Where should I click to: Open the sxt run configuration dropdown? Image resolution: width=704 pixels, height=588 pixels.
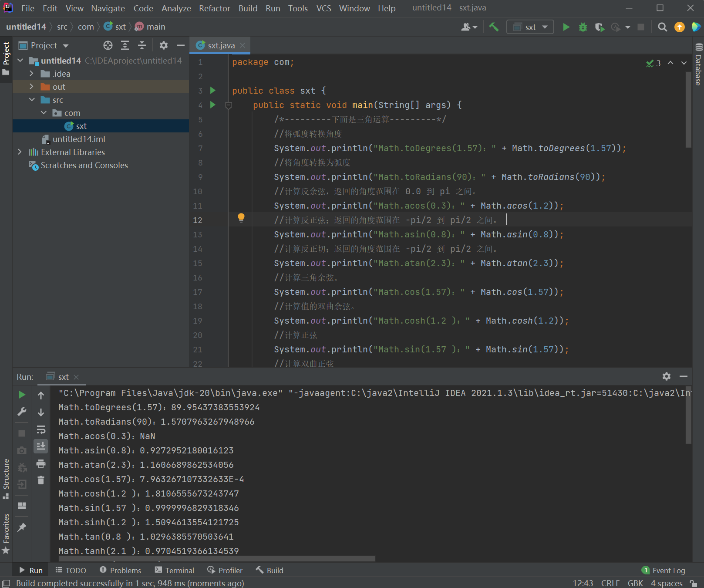pyautogui.click(x=530, y=27)
